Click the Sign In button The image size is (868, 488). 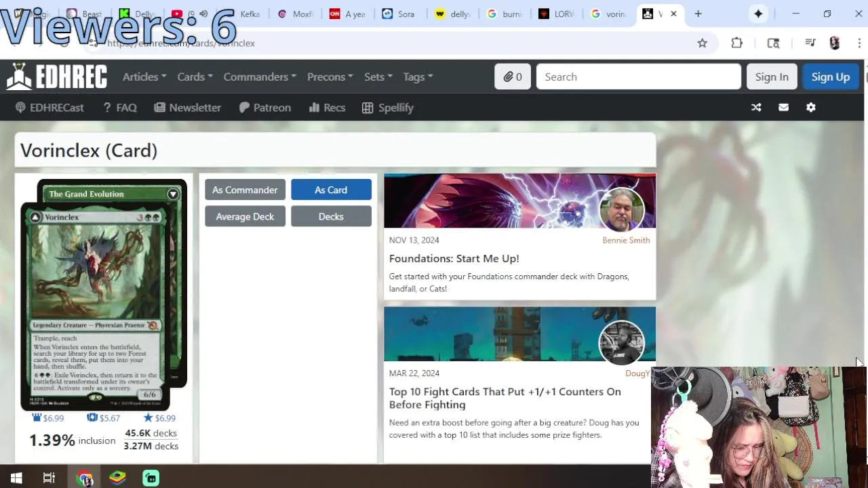772,77
